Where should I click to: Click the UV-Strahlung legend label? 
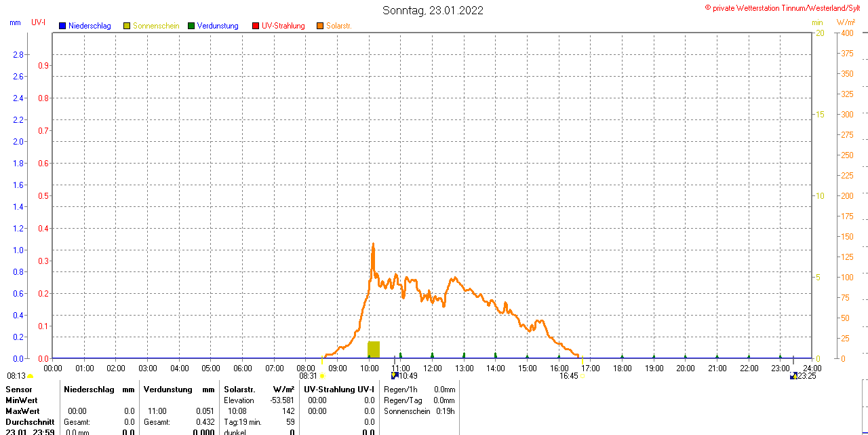(283, 26)
